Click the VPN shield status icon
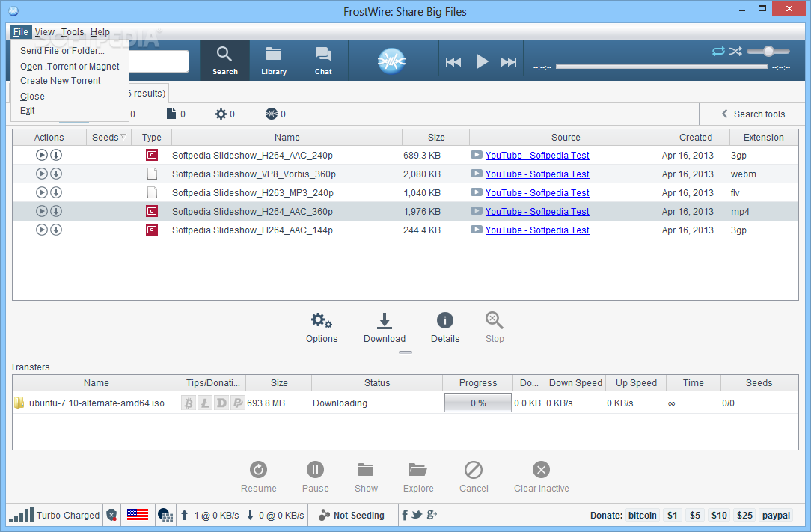811x532 pixels. (x=111, y=516)
